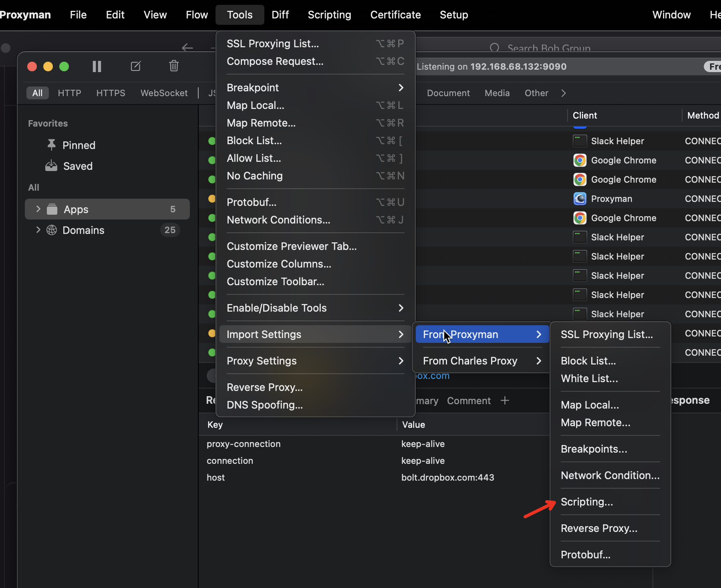721x588 pixels.
Task: Select the Pinned favorites item
Action: tap(107, 145)
